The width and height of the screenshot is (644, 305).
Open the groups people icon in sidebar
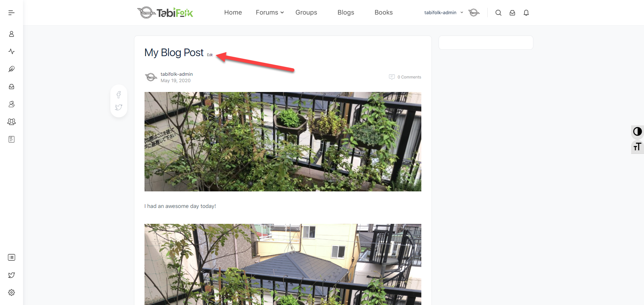[12, 122]
